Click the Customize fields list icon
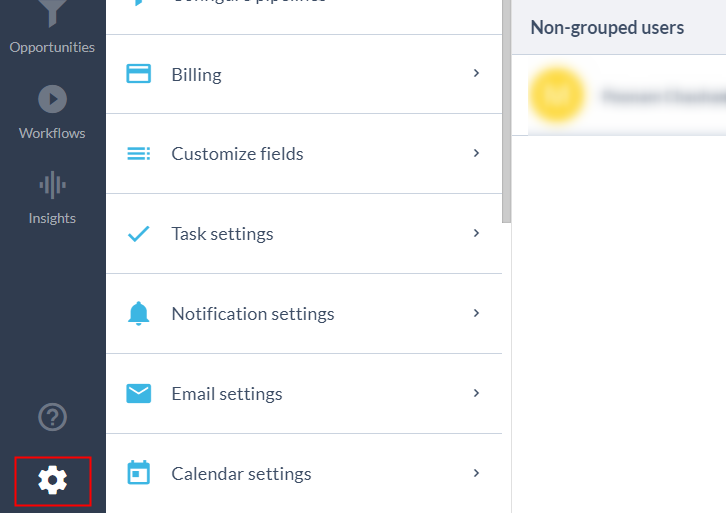Screen dimensions: 726x513 click(138, 154)
